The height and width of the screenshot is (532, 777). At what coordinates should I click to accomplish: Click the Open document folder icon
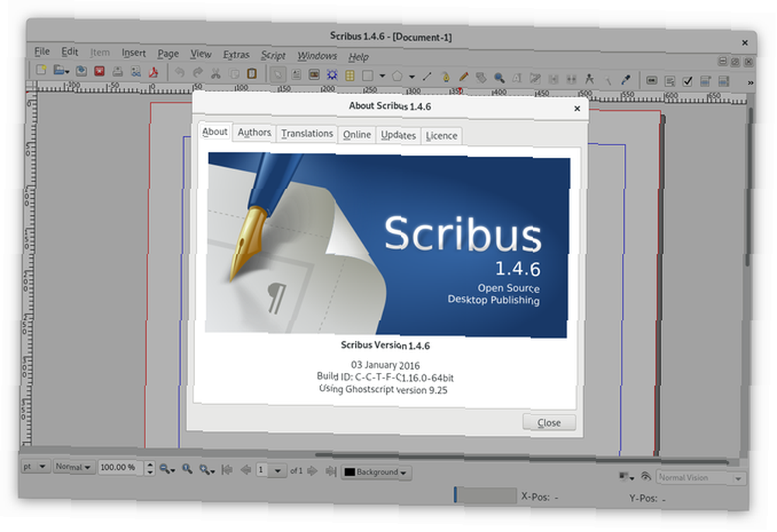(x=60, y=71)
